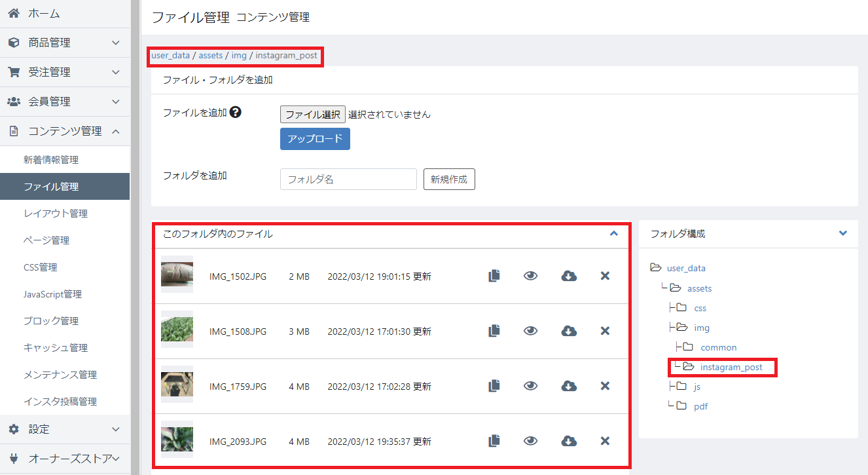This screenshot has width=868, height=475.
Task: Click the box icon beside 商品管理
Action: coord(14,43)
